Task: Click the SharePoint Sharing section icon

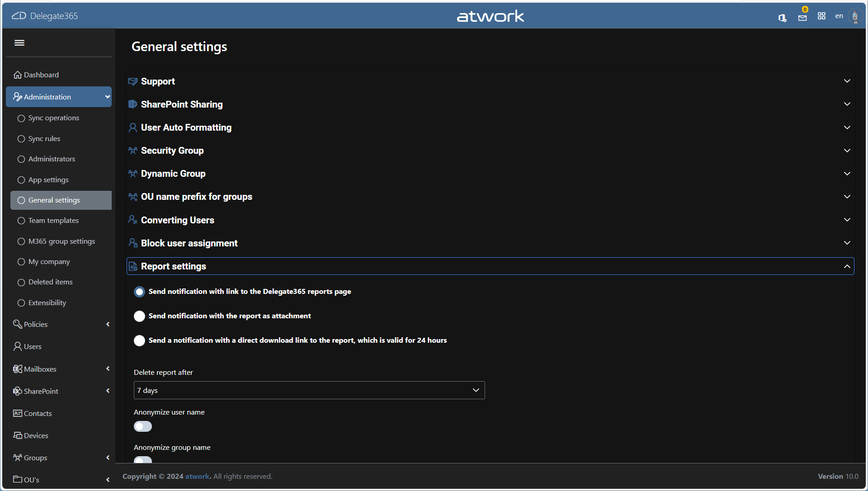Action: coord(133,104)
